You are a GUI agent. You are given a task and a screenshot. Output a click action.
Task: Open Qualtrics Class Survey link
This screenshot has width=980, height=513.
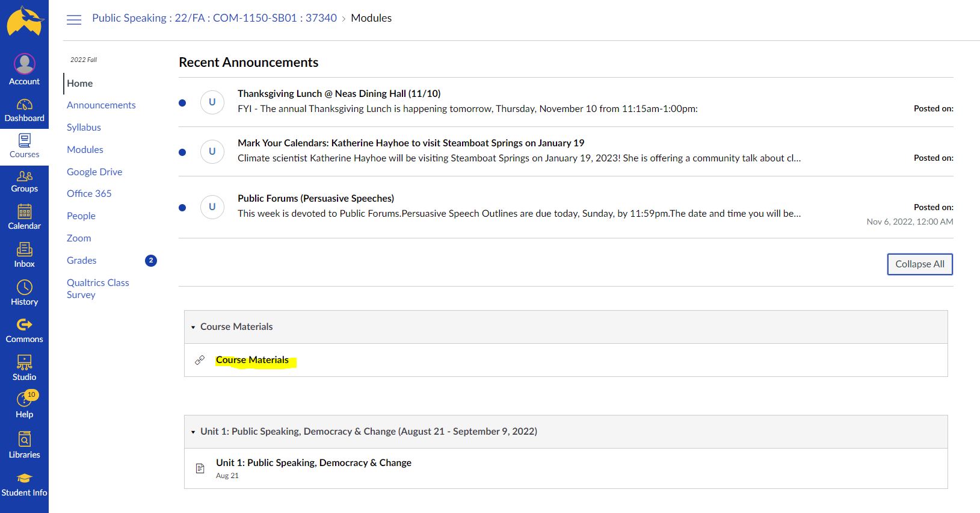[x=98, y=289]
